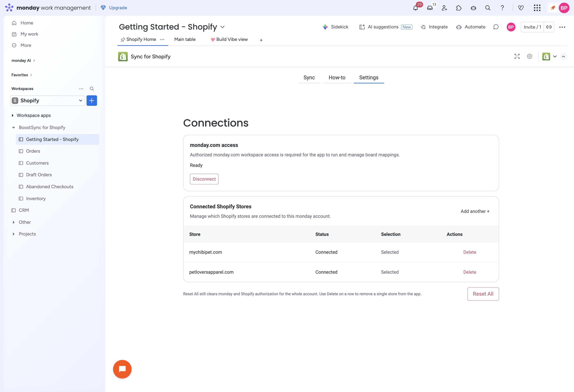Open the Build Vibe view tab
Image resolution: width=574 pixels, height=392 pixels.
tap(229, 39)
